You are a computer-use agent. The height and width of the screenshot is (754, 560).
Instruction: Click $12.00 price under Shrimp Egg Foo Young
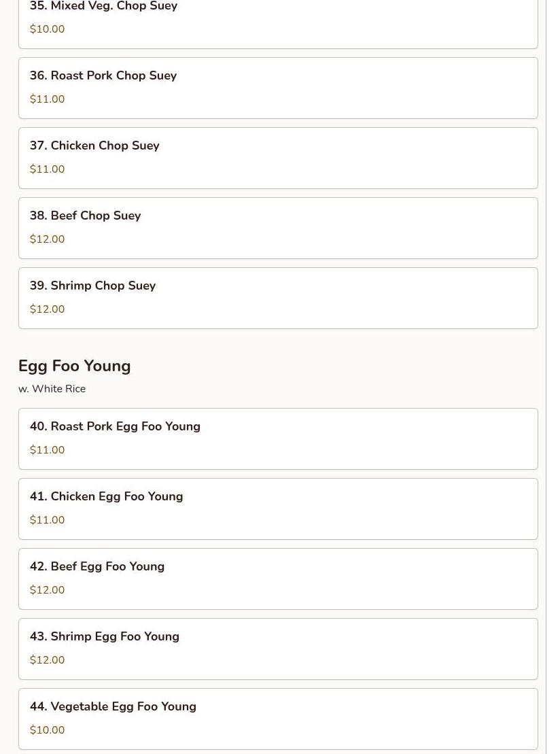click(48, 660)
